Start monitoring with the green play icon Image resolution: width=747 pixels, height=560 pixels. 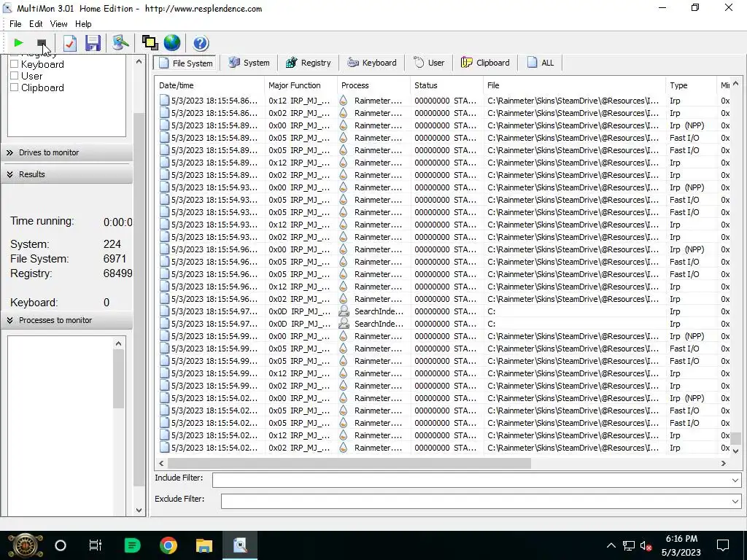click(x=18, y=43)
